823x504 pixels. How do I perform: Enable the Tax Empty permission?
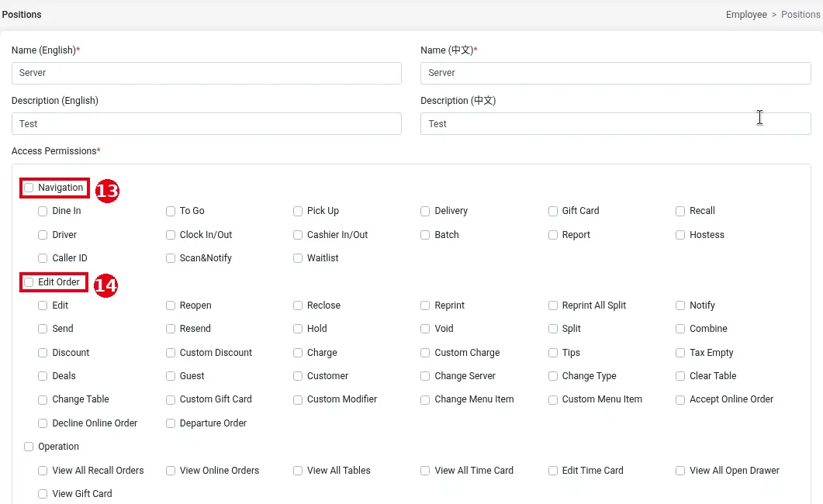click(x=680, y=353)
